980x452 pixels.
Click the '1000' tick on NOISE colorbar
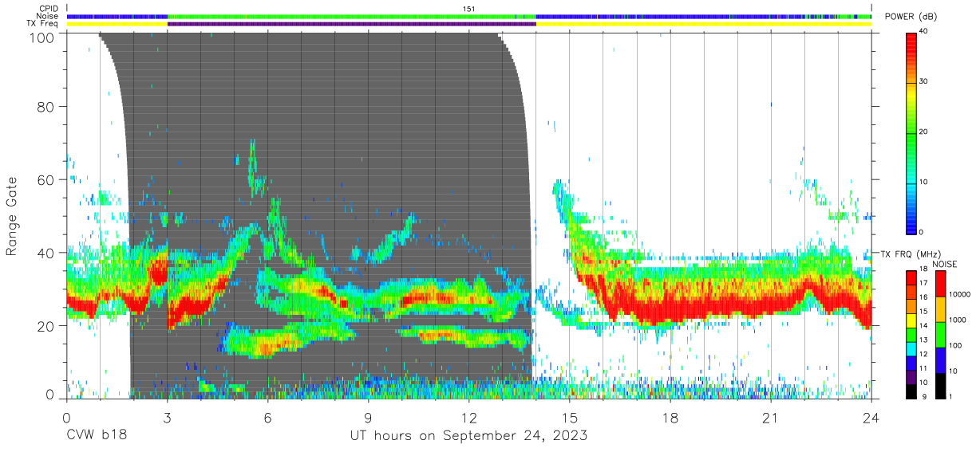(x=958, y=320)
